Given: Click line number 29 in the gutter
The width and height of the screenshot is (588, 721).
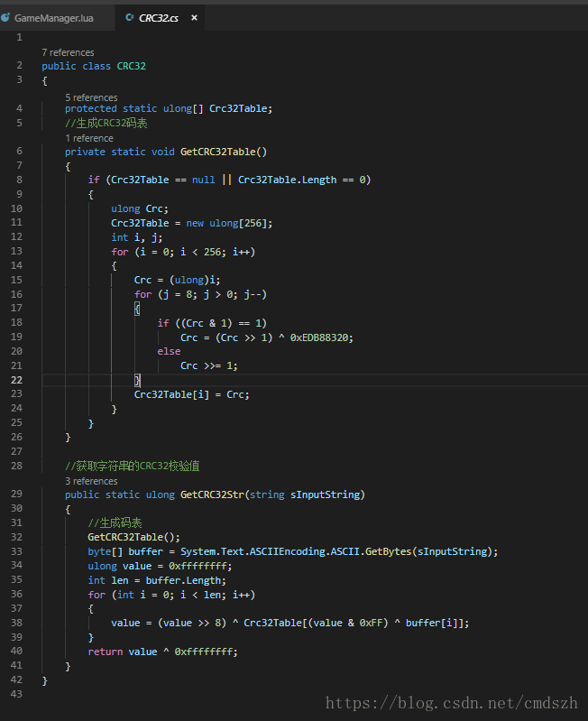Looking at the screenshot, I should (x=16, y=494).
